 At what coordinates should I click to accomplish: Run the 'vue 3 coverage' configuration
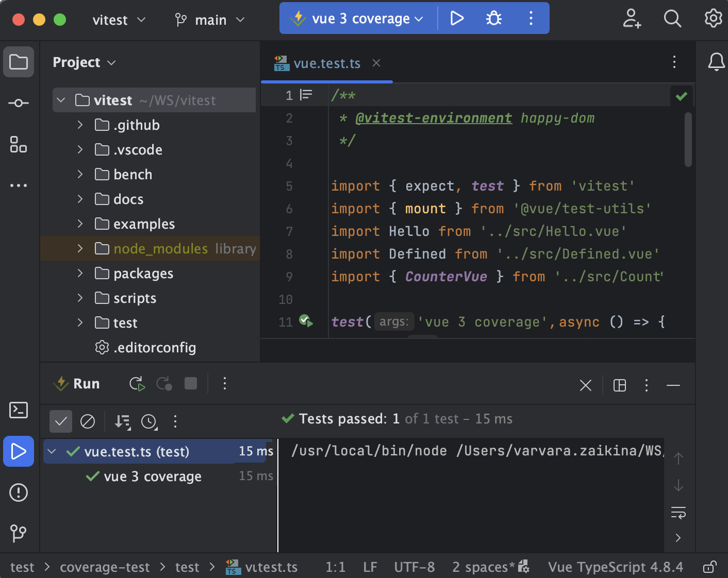tap(457, 19)
